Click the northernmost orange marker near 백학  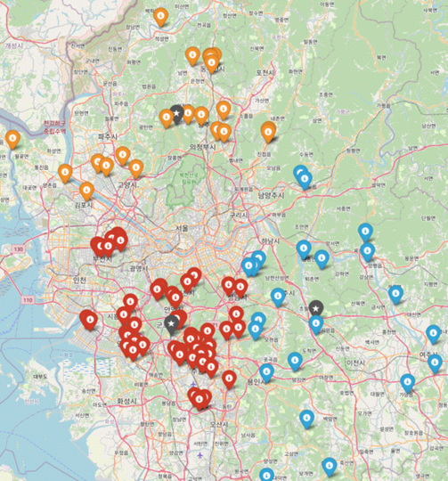[160, 17]
